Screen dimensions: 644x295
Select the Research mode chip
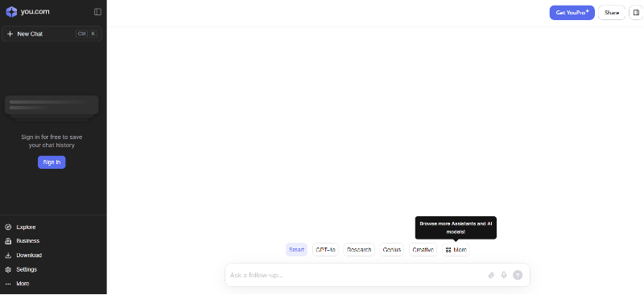[359, 249]
